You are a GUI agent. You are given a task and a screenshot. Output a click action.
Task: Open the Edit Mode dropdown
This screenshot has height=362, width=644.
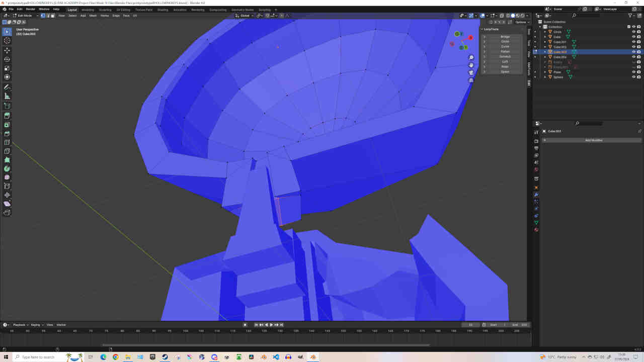25,16
